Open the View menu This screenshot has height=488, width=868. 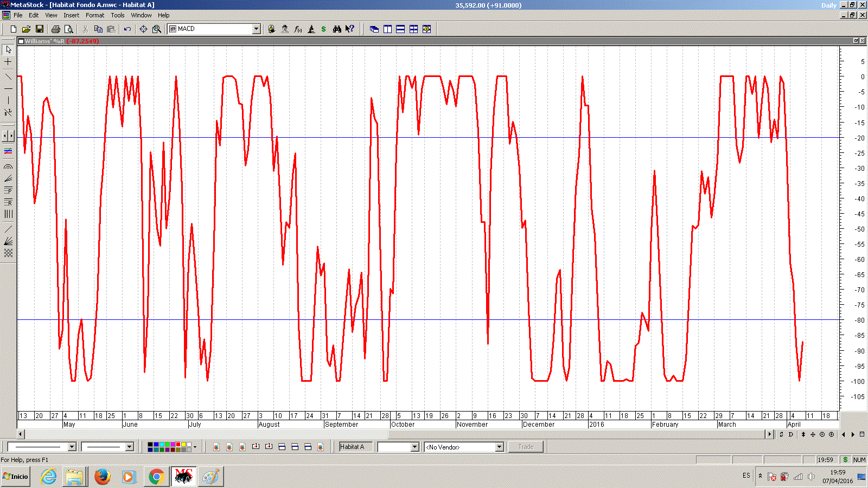tap(51, 15)
